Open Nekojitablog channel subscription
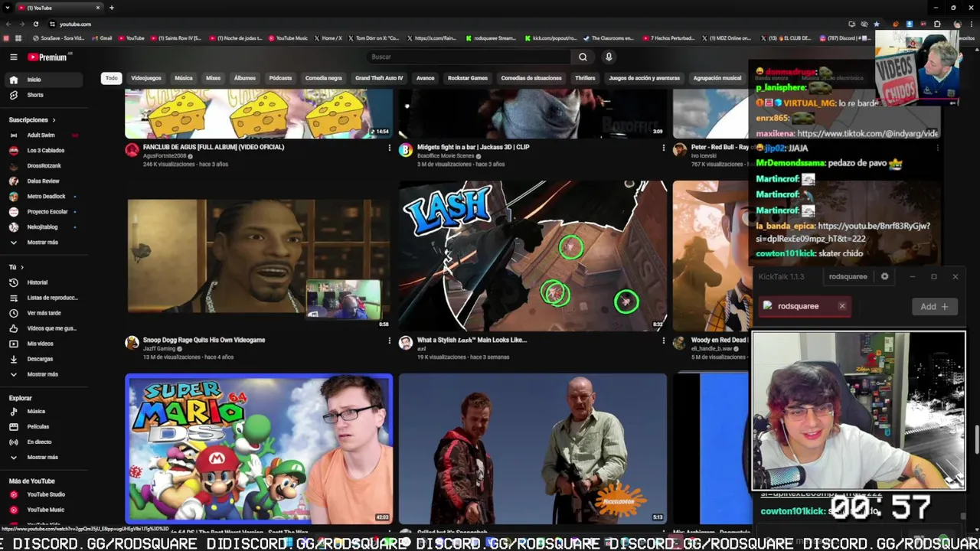 [42, 227]
